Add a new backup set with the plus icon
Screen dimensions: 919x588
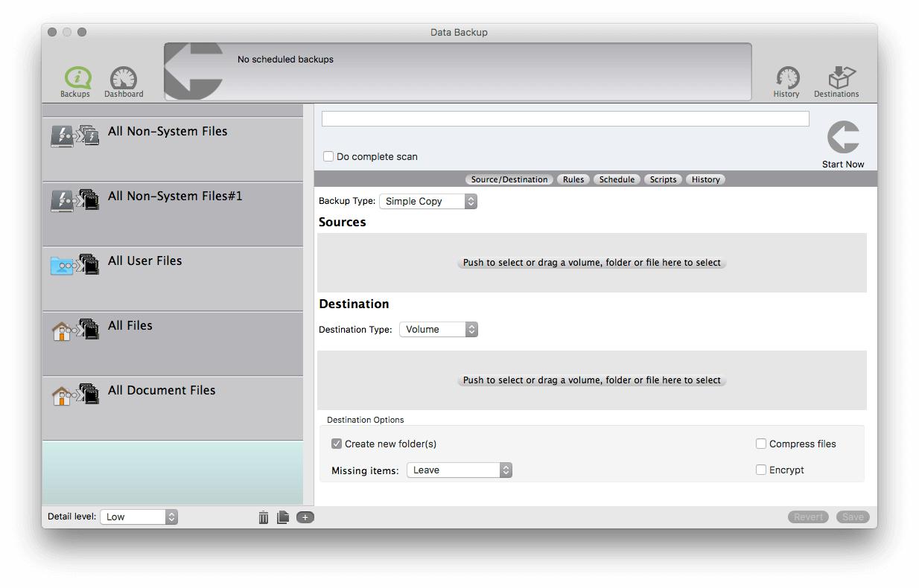(305, 516)
